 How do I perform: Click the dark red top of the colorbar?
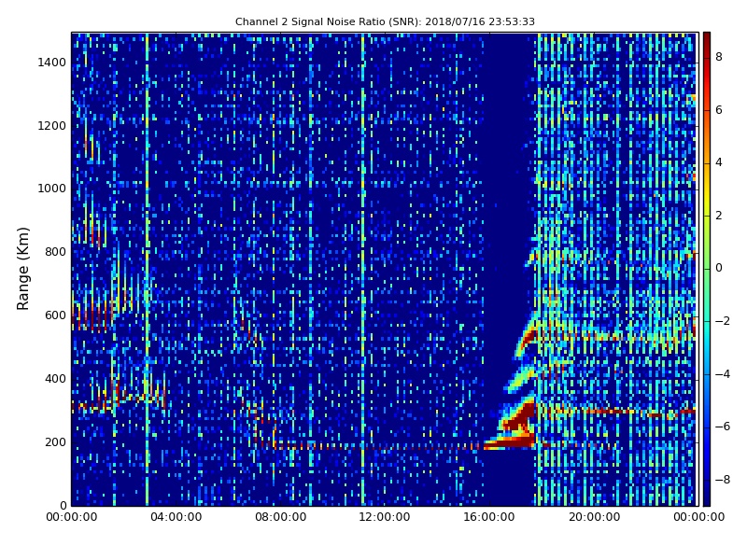tap(707, 38)
